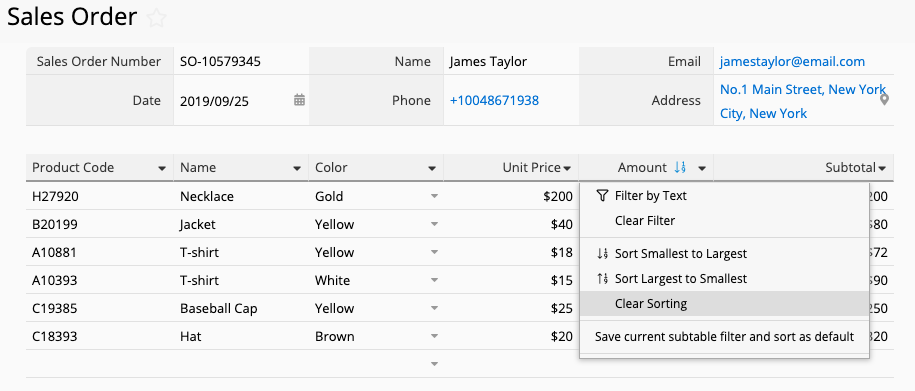Image resolution: width=915 pixels, height=391 pixels.
Task: Open the jamestaylor@email.com link
Action: tap(792, 61)
